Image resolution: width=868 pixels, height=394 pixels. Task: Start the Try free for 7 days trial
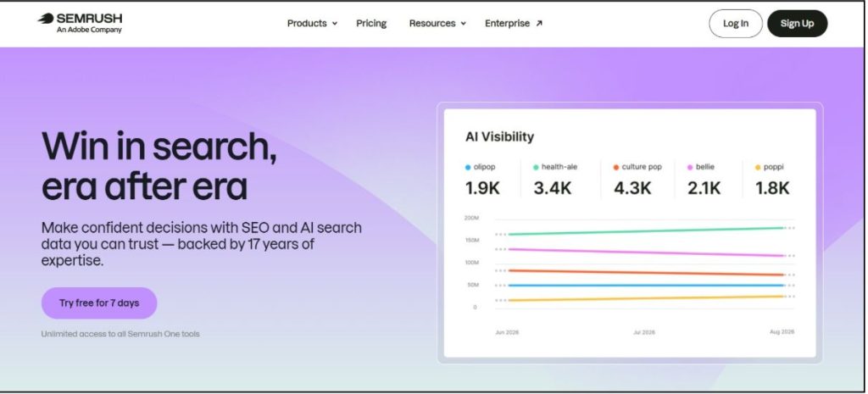point(99,302)
